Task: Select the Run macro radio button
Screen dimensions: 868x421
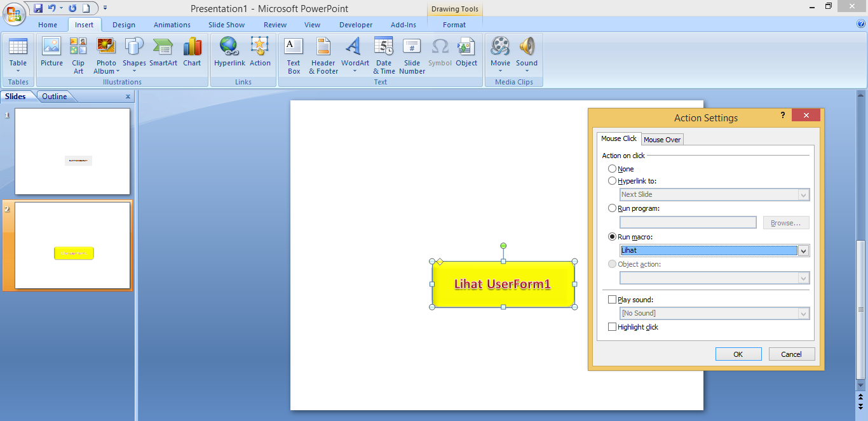Action: pyautogui.click(x=612, y=236)
